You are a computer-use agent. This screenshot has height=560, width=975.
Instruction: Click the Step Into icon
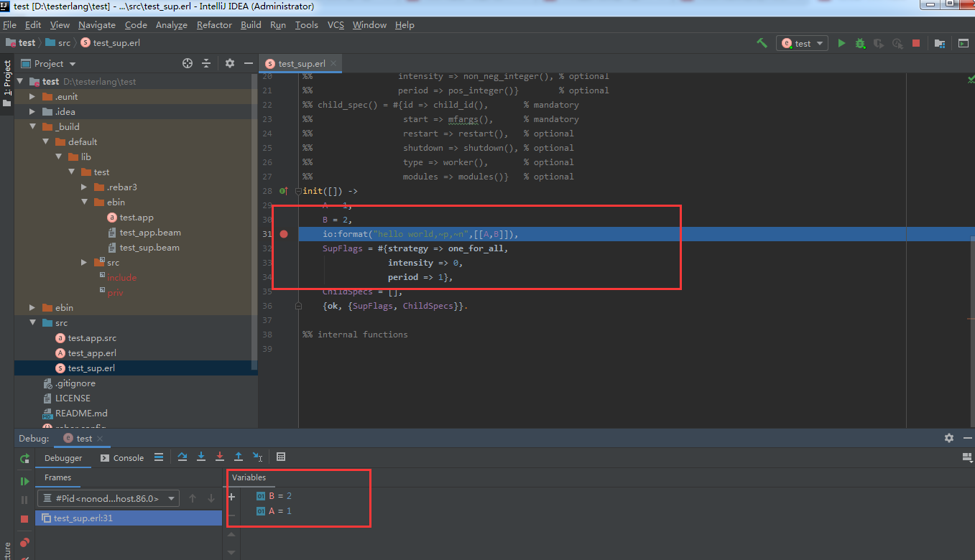[201, 457]
